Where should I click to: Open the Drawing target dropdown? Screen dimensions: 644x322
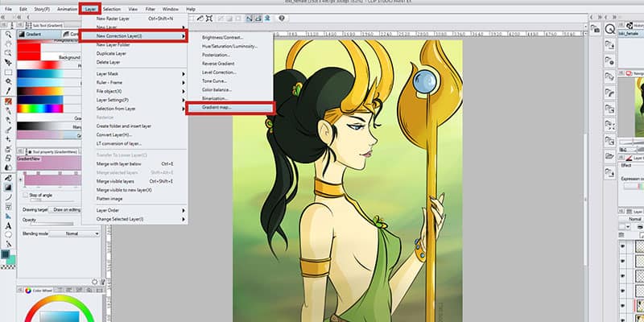pyautogui.click(x=64, y=210)
